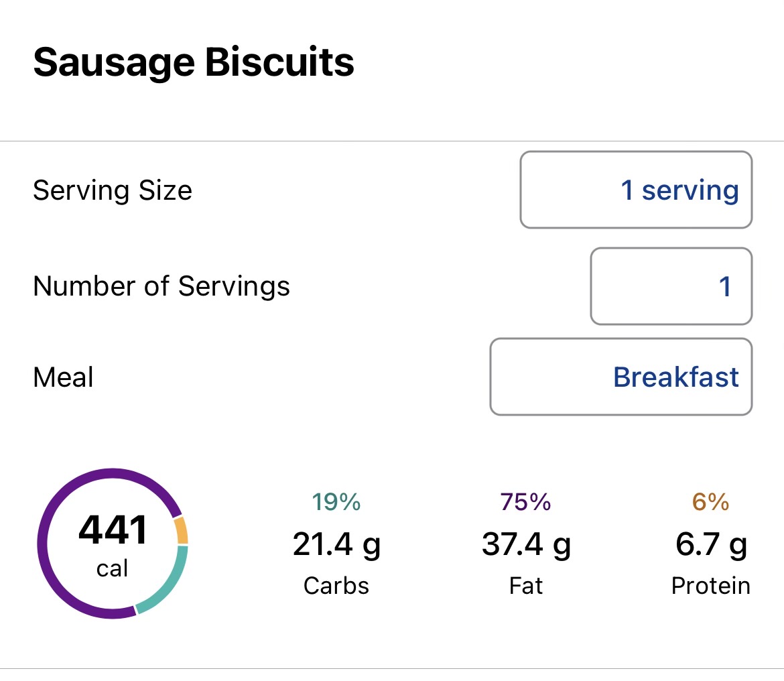The image size is (784, 681).
Task: Click the Protein label
Action: click(710, 586)
